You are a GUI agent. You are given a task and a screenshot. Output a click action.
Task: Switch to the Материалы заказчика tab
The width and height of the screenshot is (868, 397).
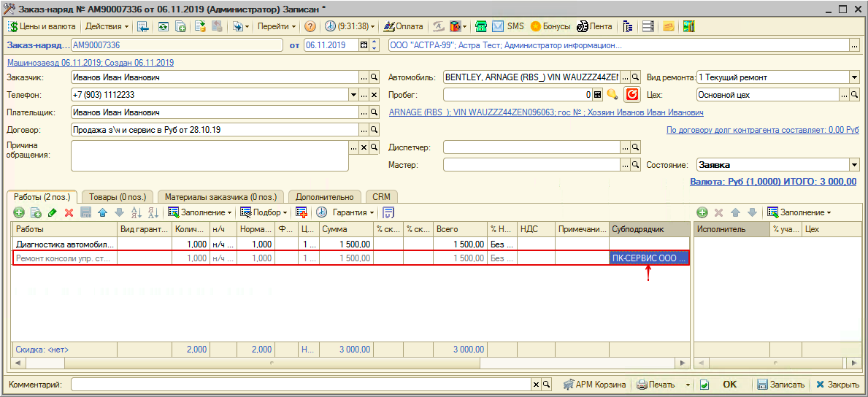pos(221,196)
